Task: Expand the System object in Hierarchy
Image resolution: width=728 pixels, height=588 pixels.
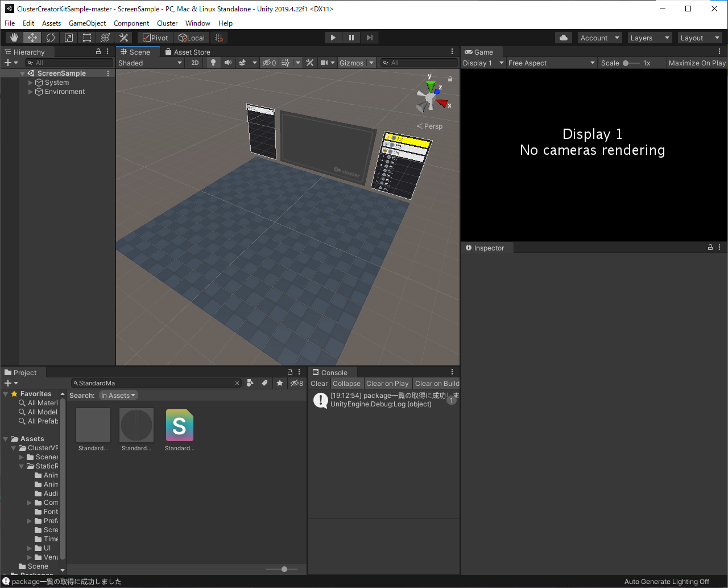Action: [30, 82]
